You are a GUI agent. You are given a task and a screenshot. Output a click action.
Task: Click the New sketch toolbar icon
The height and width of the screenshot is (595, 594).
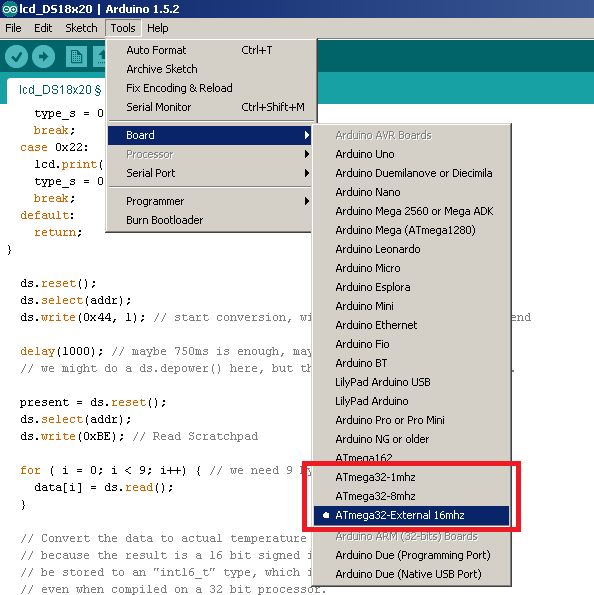click(76, 57)
